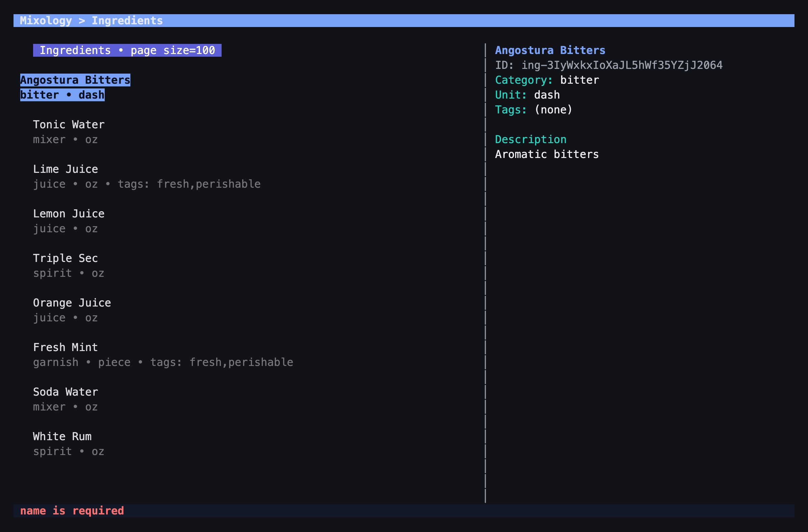Click the Tags field showing none
Screen dimensions: 808x532
click(x=534, y=110)
